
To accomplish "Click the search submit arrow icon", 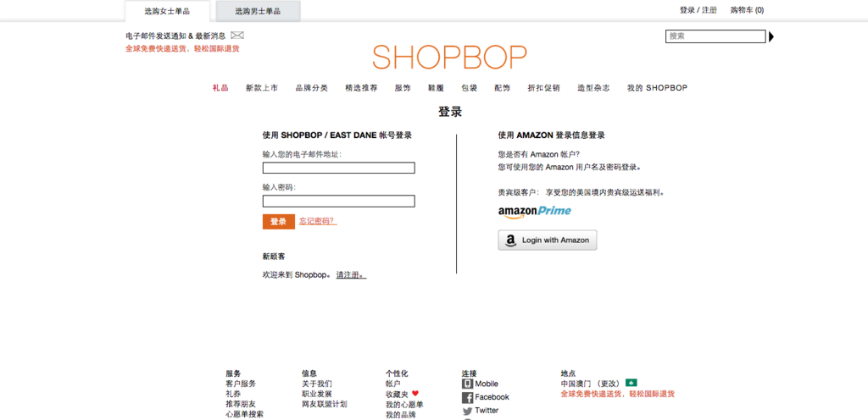I will tap(771, 36).
